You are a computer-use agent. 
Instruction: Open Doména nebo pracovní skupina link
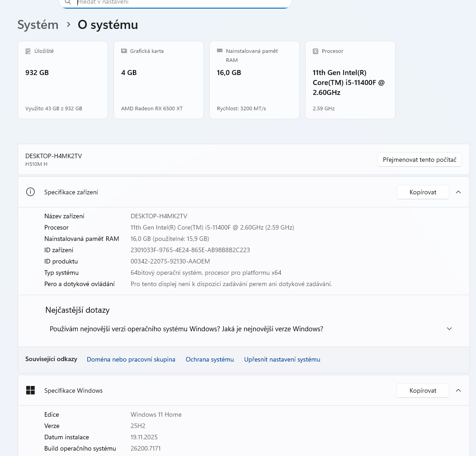[131, 359]
